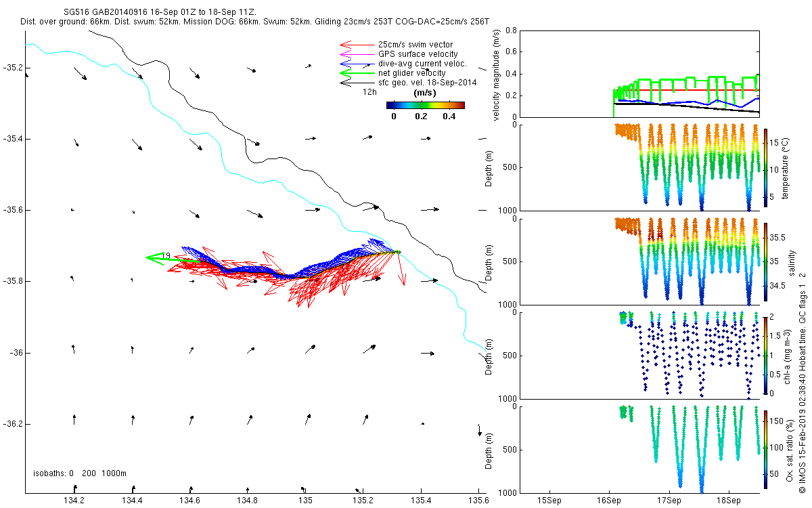Click the 'isobaths: 0 200 1000m' note
This screenshot has width=812, height=508.
(80, 473)
